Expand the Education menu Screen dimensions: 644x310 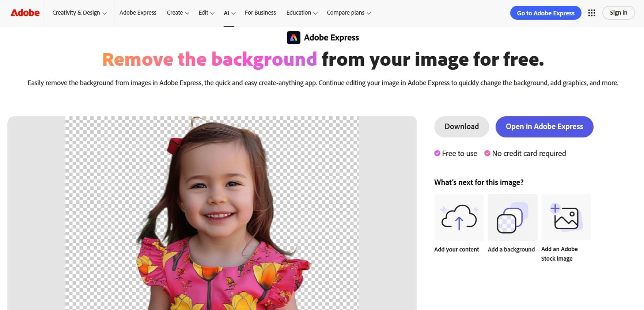point(302,13)
